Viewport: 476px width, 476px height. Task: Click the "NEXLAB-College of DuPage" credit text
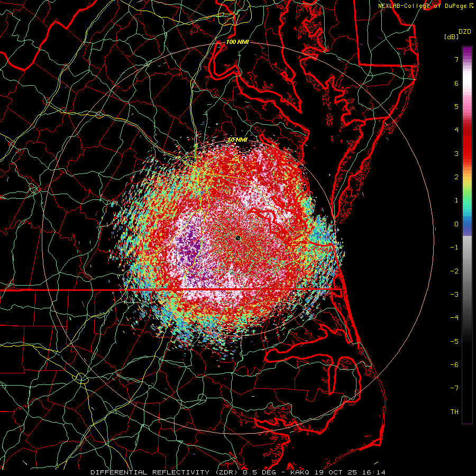[x=423, y=6]
